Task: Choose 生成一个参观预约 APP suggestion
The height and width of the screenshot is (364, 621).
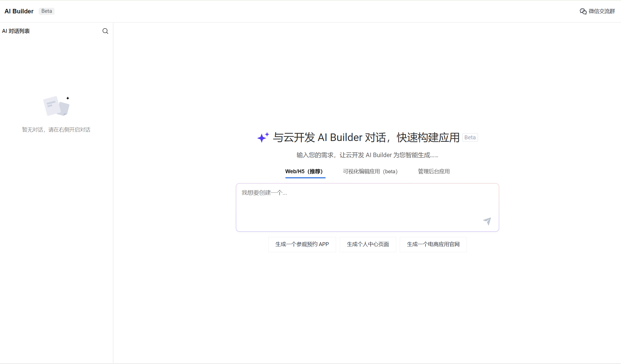Action: click(x=302, y=244)
